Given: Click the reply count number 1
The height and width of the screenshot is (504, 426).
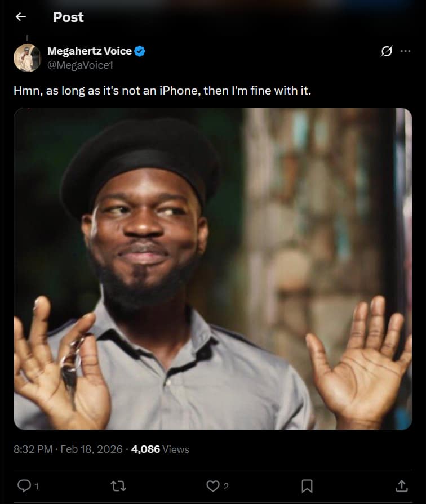Looking at the screenshot, I should [x=37, y=487].
